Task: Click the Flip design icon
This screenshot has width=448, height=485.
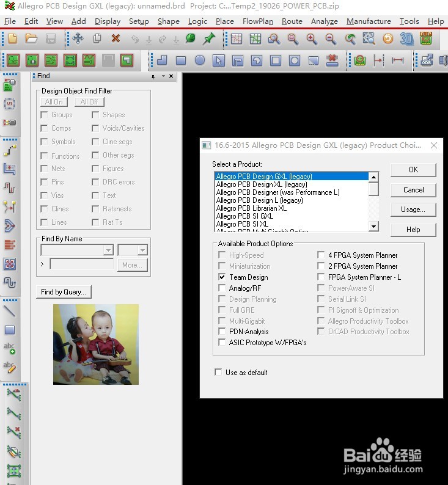Action: 426,38
